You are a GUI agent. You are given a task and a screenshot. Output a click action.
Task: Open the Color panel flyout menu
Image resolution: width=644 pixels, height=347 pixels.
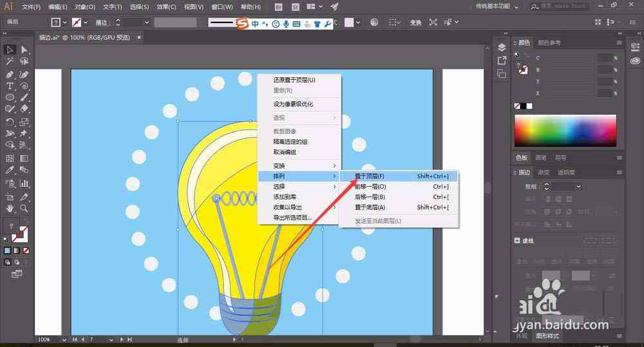click(619, 42)
